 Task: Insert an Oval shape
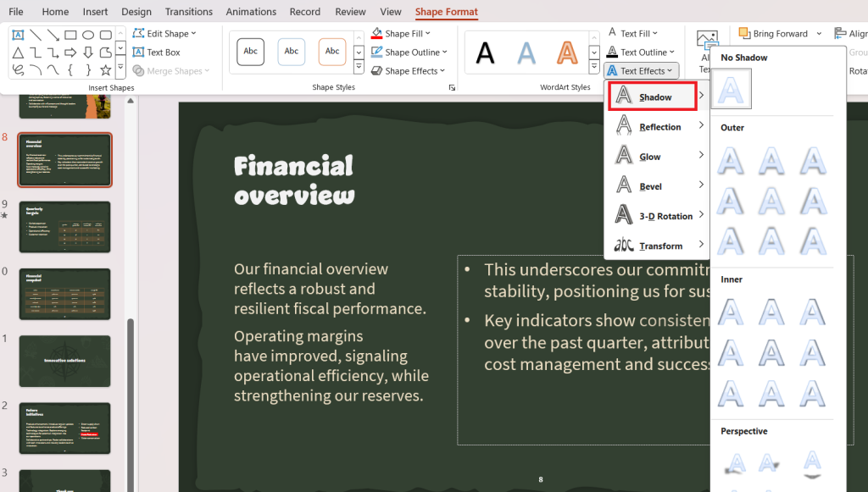click(89, 35)
